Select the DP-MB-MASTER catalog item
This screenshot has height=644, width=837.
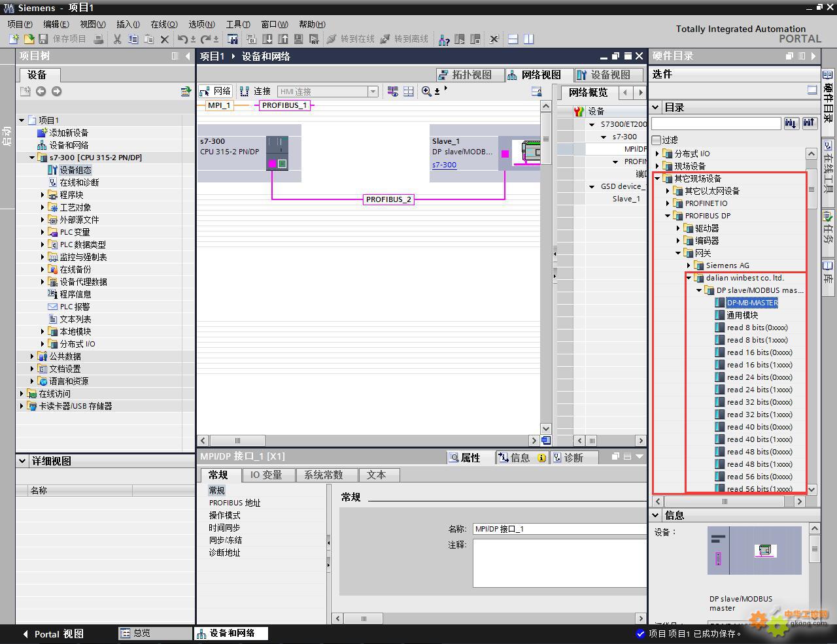click(752, 303)
